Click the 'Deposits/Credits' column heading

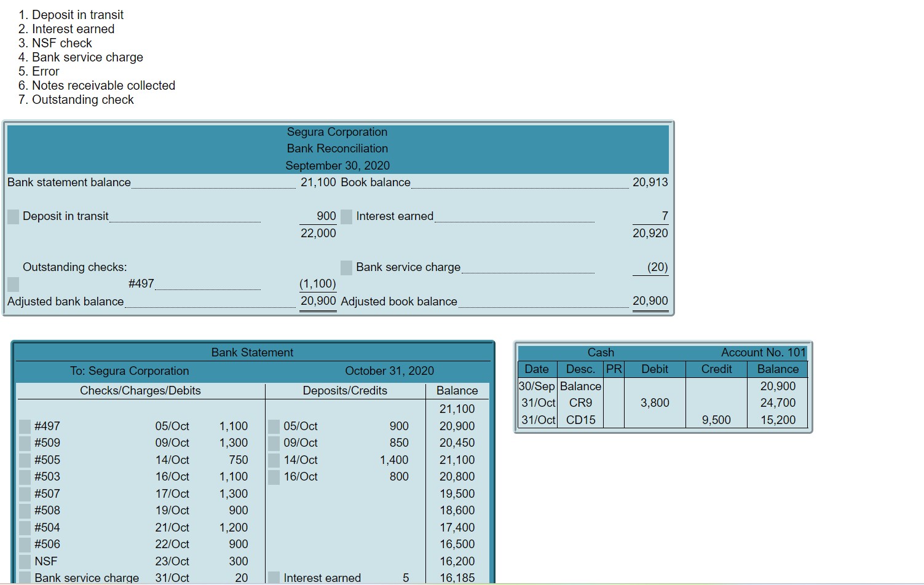[x=345, y=391]
